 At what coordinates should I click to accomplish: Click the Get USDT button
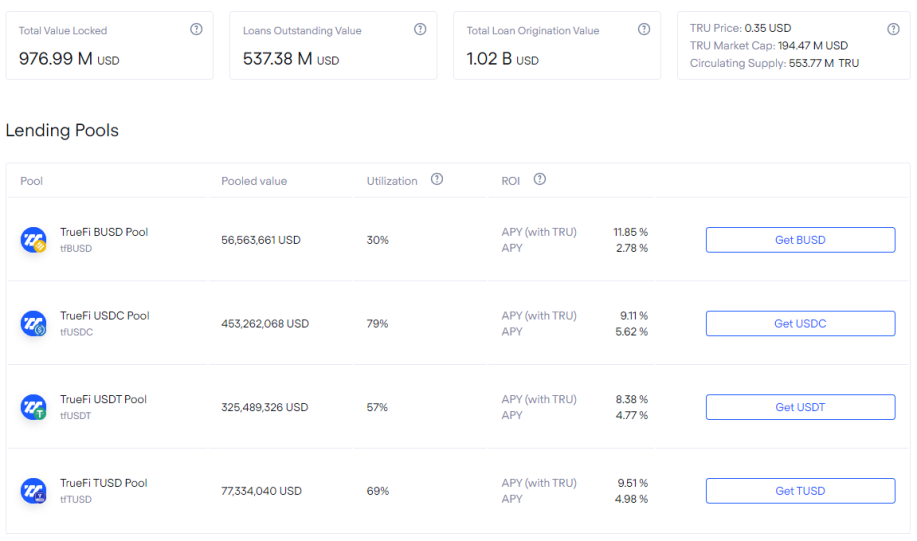pos(800,407)
